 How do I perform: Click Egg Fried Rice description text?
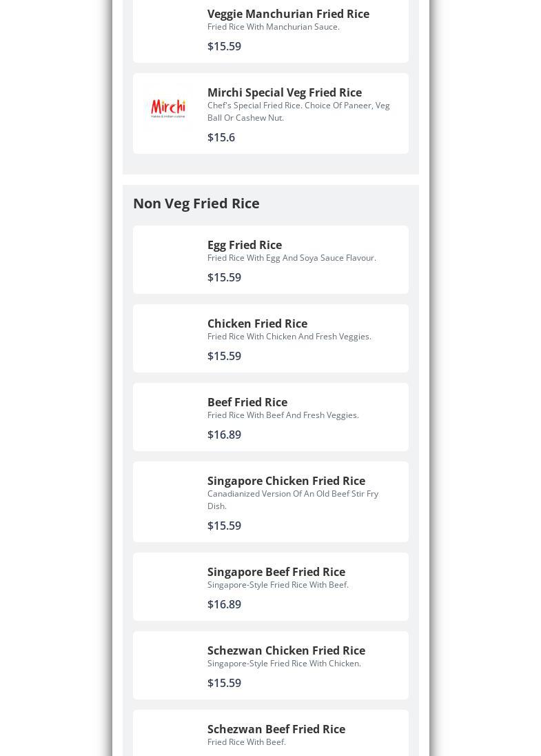[x=292, y=258]
